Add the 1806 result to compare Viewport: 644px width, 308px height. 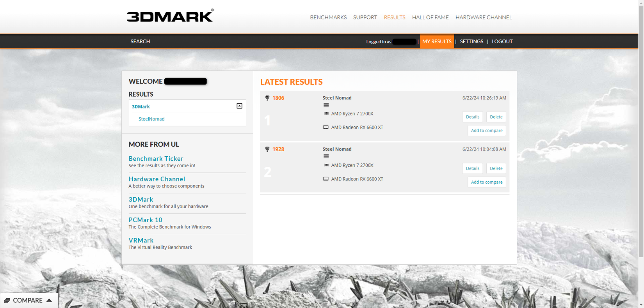[x=487, y=131]
